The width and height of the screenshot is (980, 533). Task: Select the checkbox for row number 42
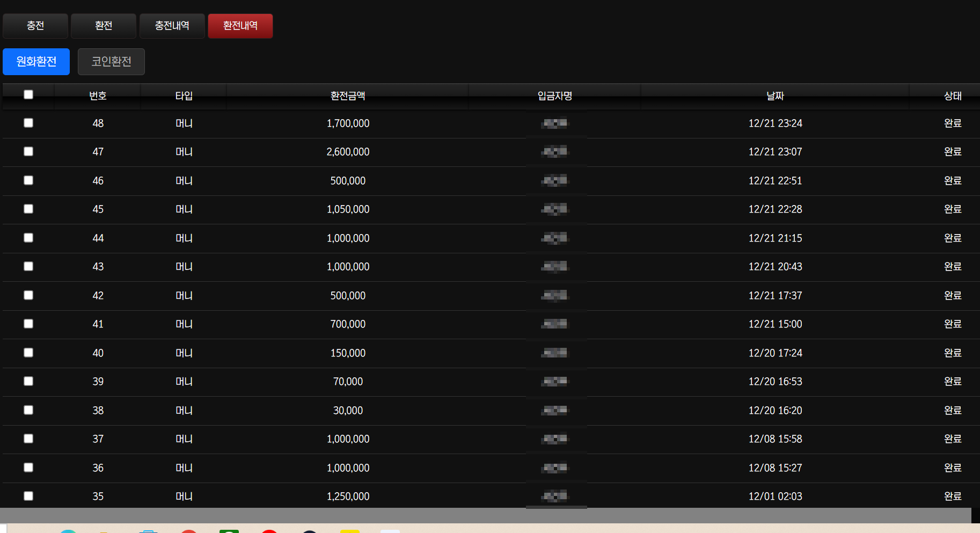pos(28,295)
